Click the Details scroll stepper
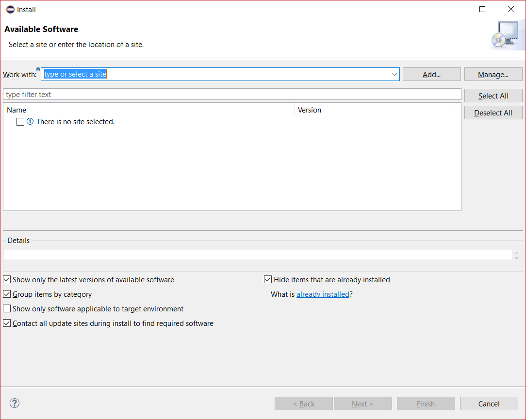Screen dimensions: 526x420 (516, 255)
